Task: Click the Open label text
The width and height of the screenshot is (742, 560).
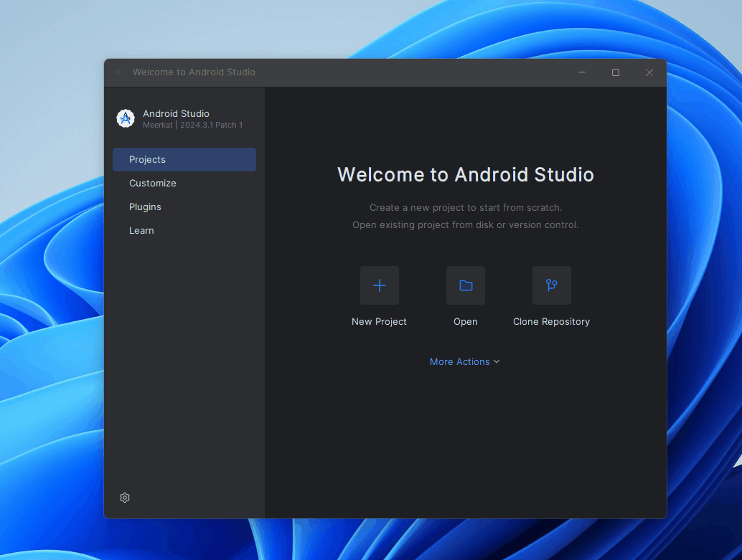Action: point(466,322)
